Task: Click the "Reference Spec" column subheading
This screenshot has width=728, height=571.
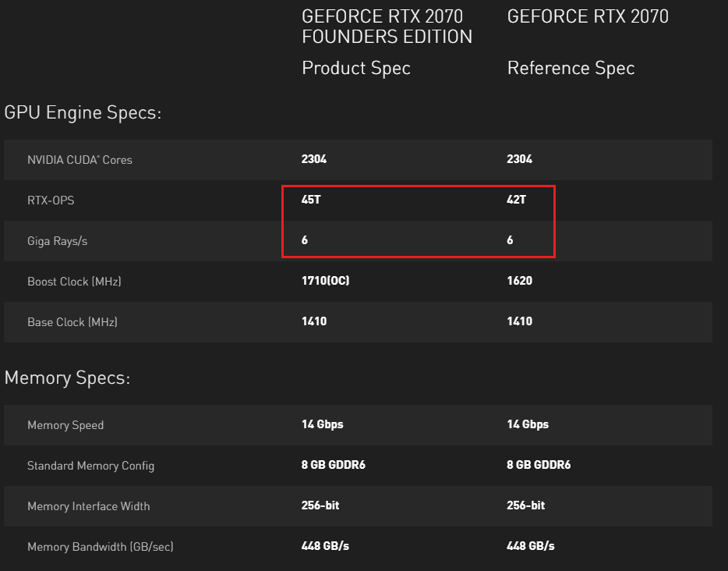Action: click(571, 68)
